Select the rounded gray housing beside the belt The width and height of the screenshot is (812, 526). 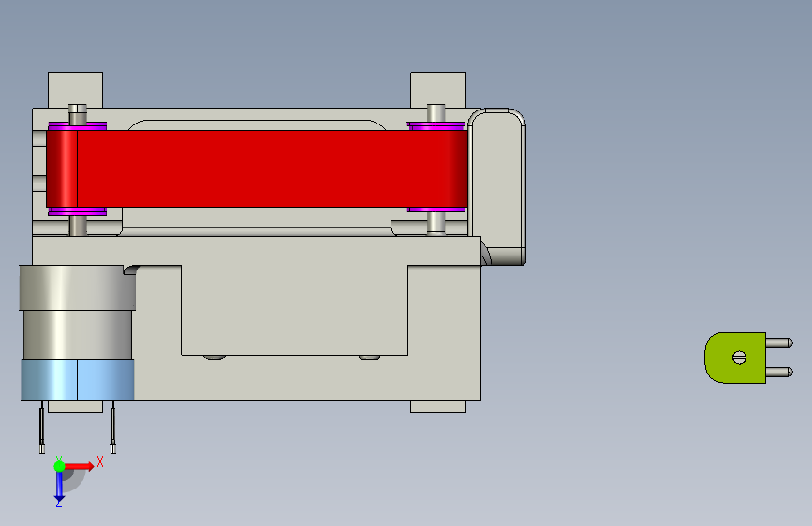(497, 186)
